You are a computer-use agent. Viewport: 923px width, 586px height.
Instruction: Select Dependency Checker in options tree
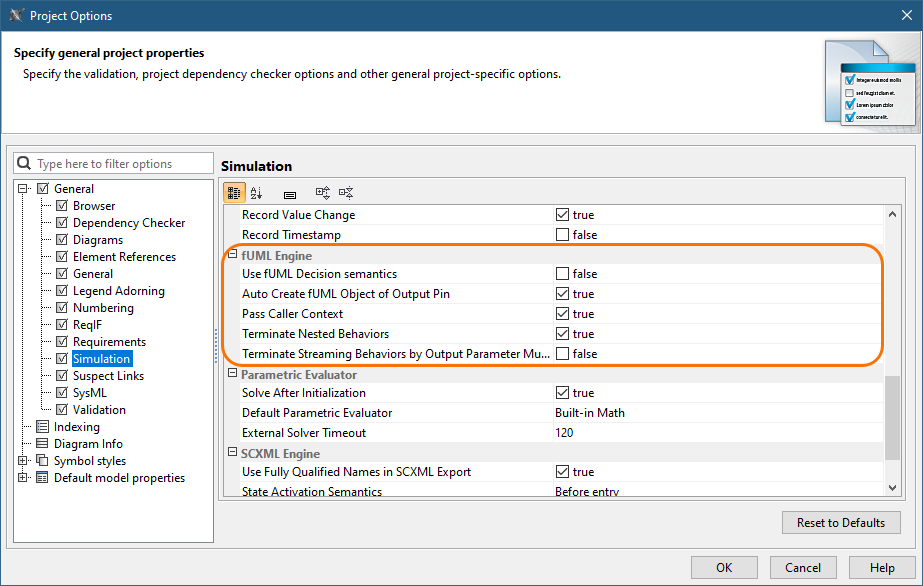128,223
